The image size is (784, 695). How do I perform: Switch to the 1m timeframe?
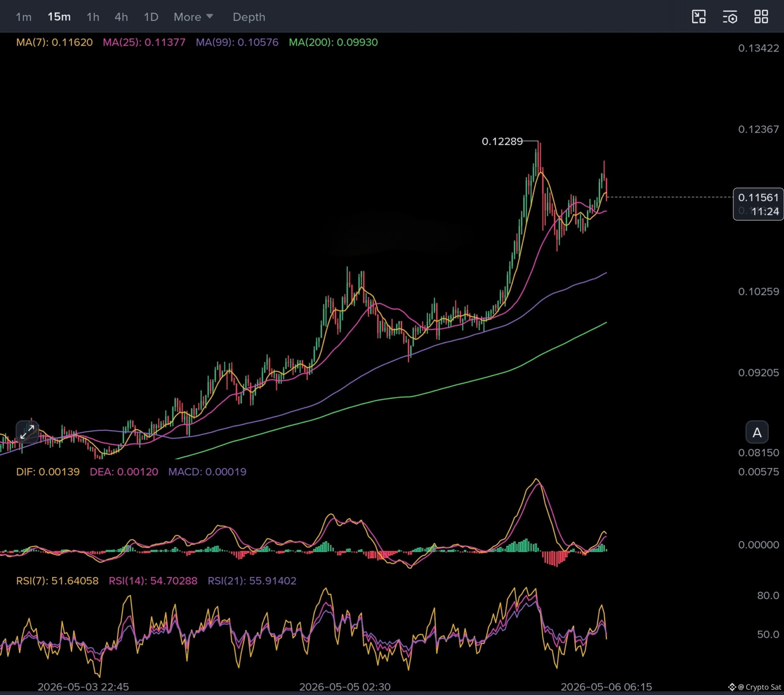coord(23,17)
